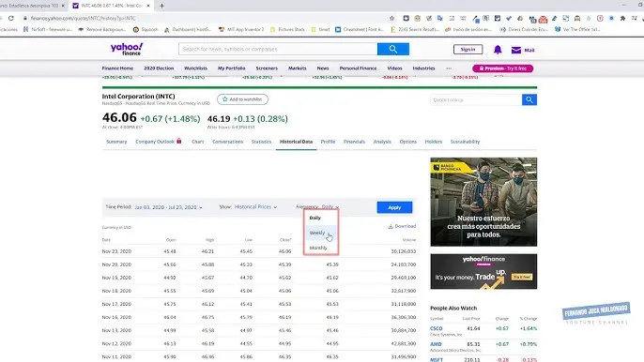Open the Pictures Stock bookmark
This screenshot has width=644, height=362.
(287, 30)
